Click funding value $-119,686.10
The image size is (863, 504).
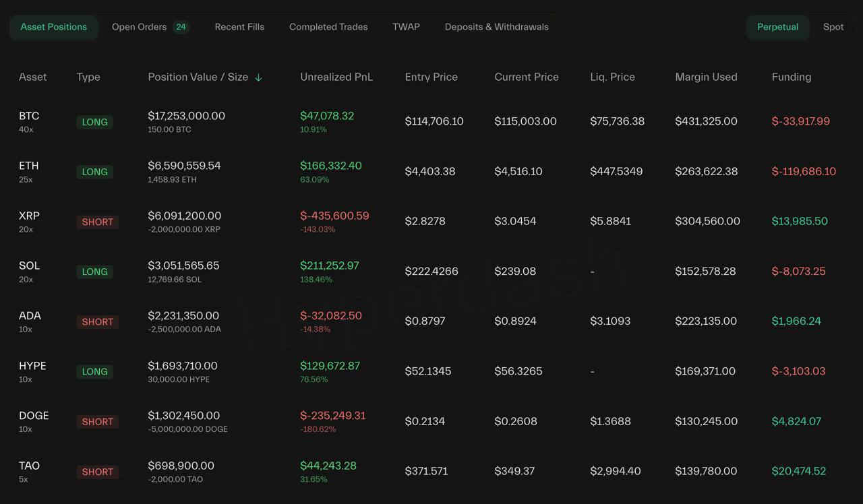[804, 171]
